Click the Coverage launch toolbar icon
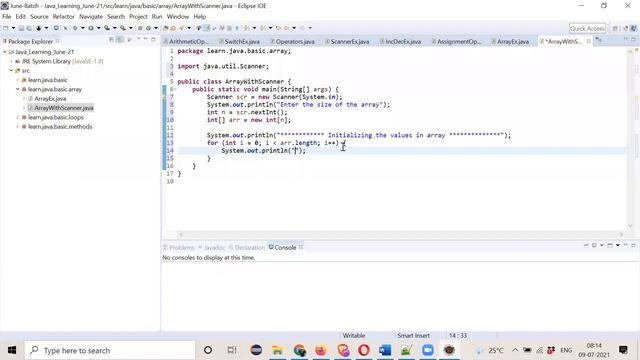This screenshot has width=640, height=360. pyautogui.click(x=107, y=28)
